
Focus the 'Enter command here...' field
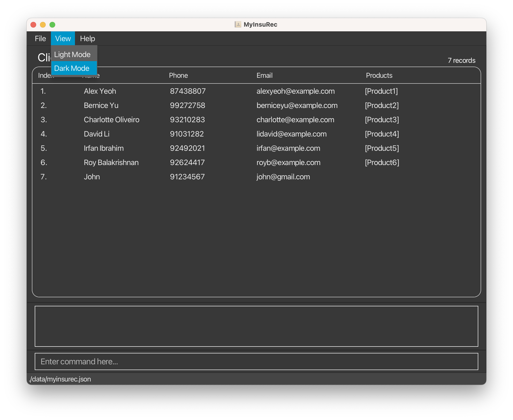click(x=256, y=361)
